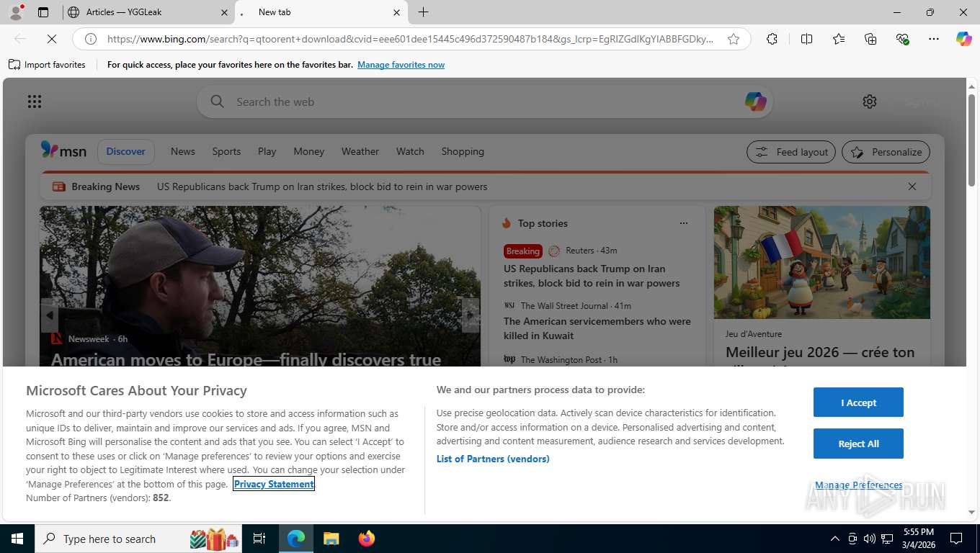Open Privacy Statement link
This screenshot has width=980, height=553.
274,484
